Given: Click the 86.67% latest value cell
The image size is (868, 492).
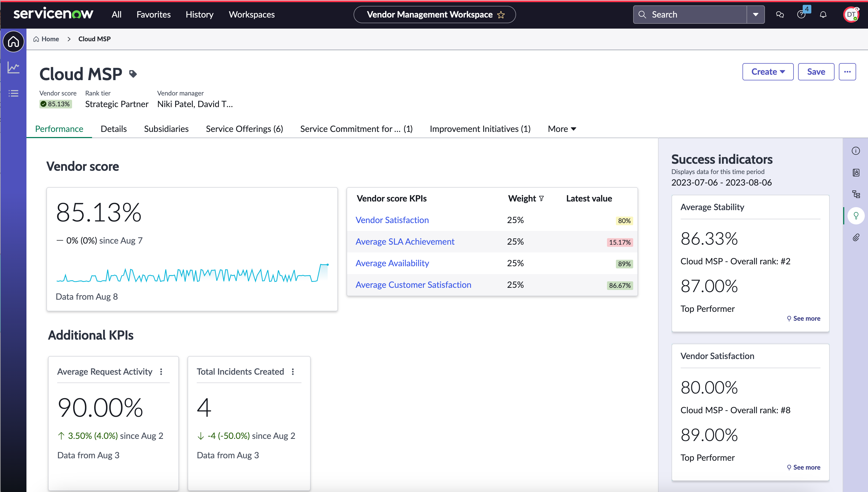Looking at the screenshot, I should [x=620, y=286].
